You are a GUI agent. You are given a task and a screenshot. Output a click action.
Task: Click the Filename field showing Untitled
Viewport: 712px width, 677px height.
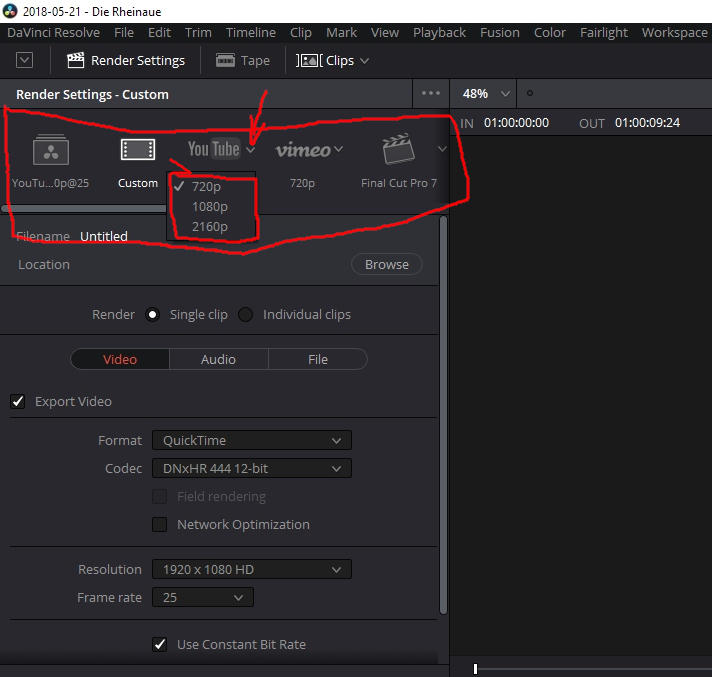pyautogui.click(x=104, y=236)
